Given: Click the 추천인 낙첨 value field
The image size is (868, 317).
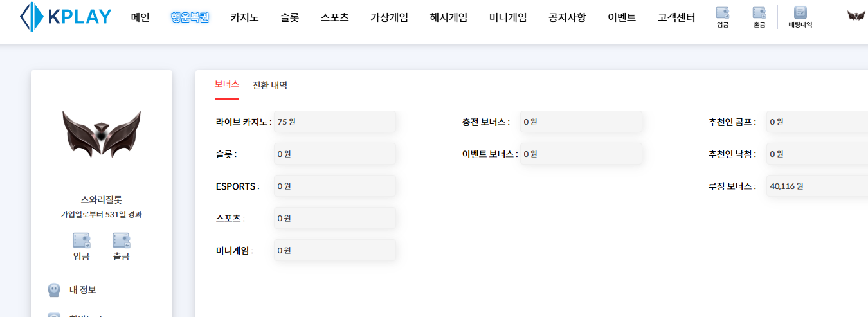Looking at the screenshot, I should tap(817, 154).
